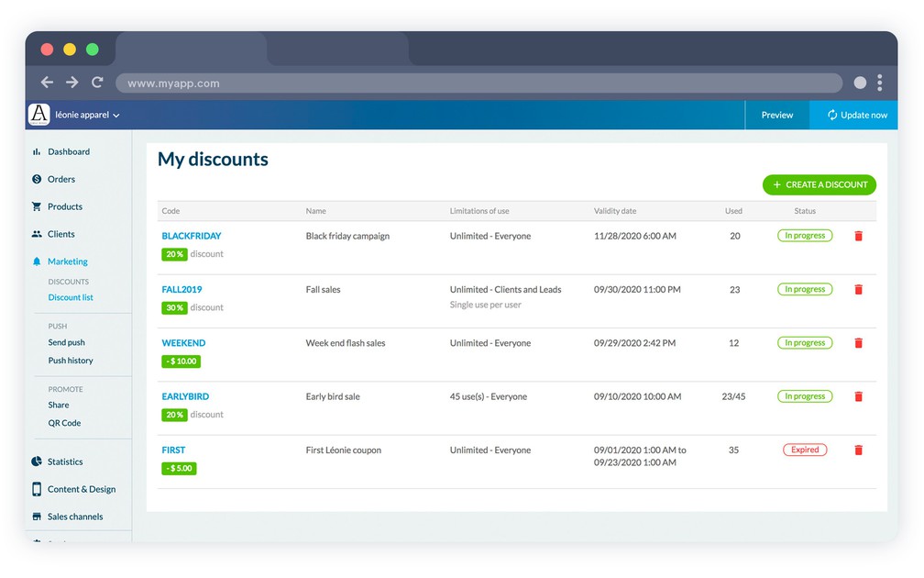This screenshot has height=578, width=924.
Task: Open the WEEKEND discount code
Action: point(184,343)
